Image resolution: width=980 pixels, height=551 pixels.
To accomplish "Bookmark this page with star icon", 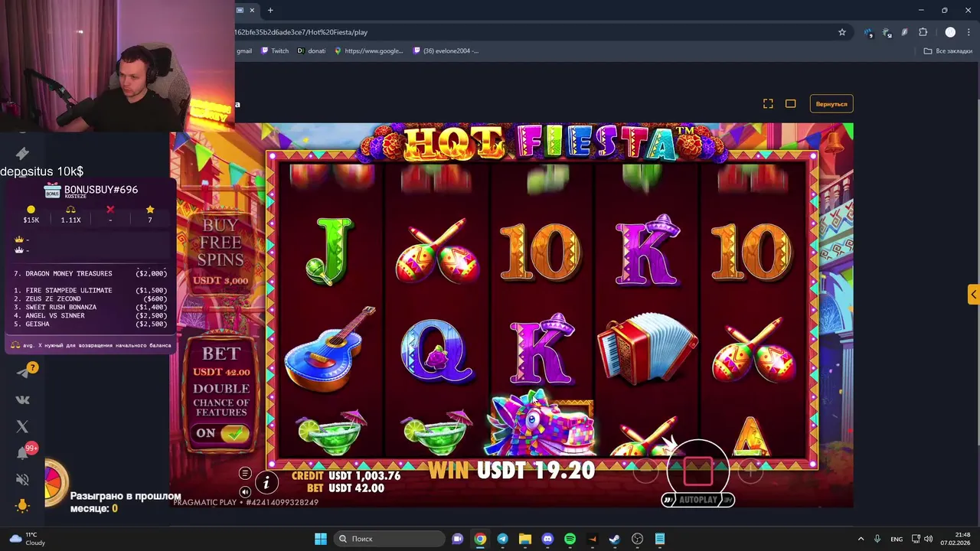I will tap(842, 32).
